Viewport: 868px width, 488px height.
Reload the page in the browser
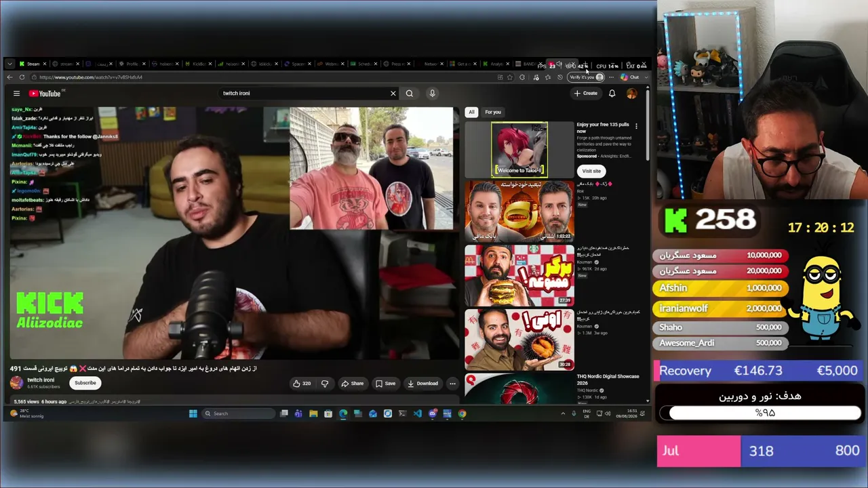22,77
